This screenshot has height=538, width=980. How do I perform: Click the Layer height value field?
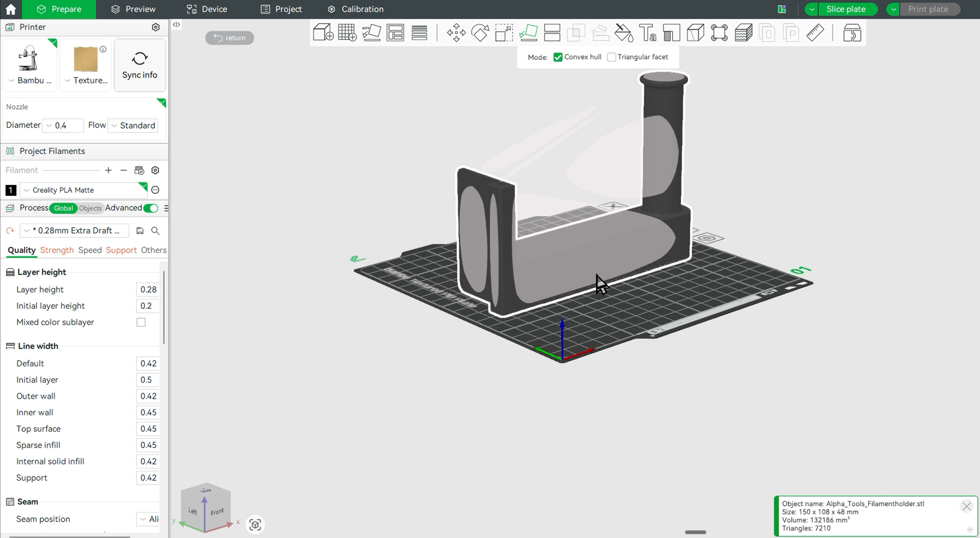[148, 289]
